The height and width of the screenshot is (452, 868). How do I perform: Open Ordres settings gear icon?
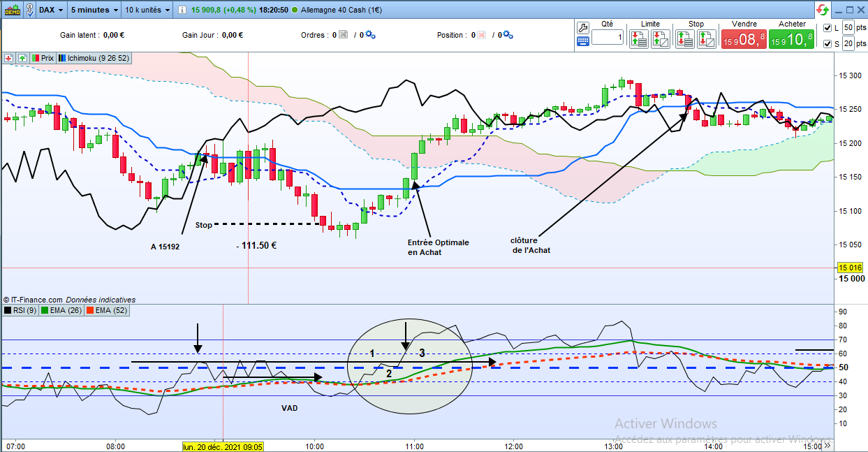pyautogui.click(x=370, y=35)
